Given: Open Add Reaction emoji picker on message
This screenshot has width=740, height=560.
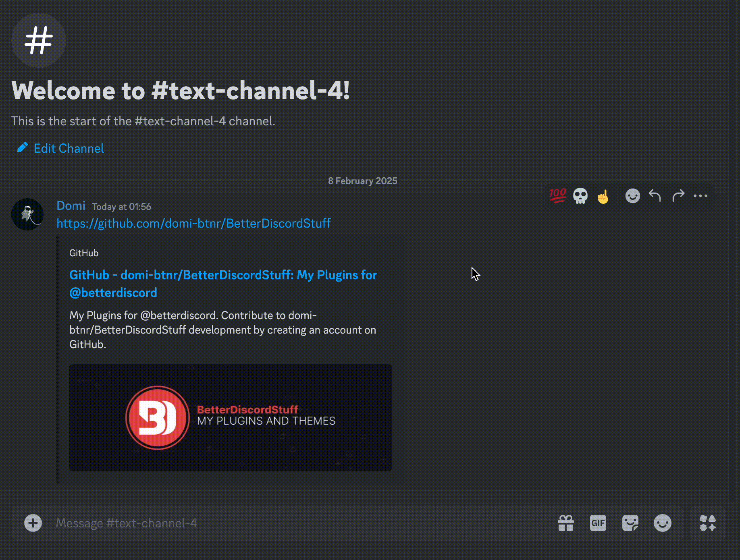Looking at the screenshot, I should tap(632, 196).
